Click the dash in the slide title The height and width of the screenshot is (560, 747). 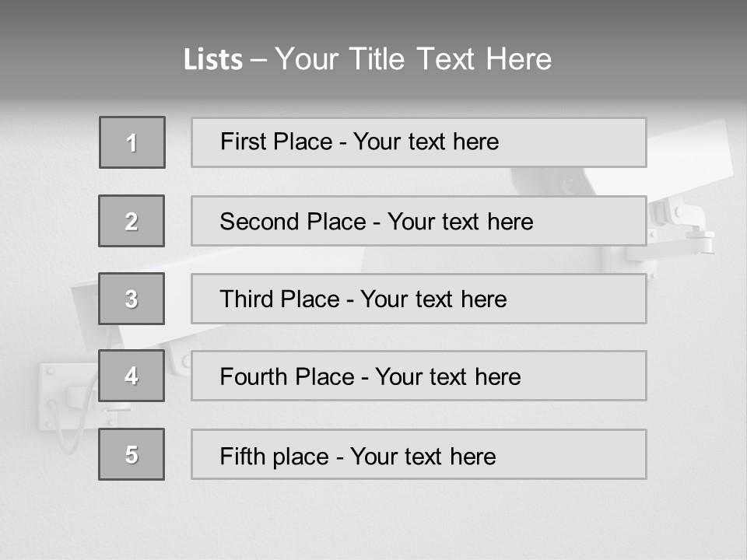[x=258, y=59]
